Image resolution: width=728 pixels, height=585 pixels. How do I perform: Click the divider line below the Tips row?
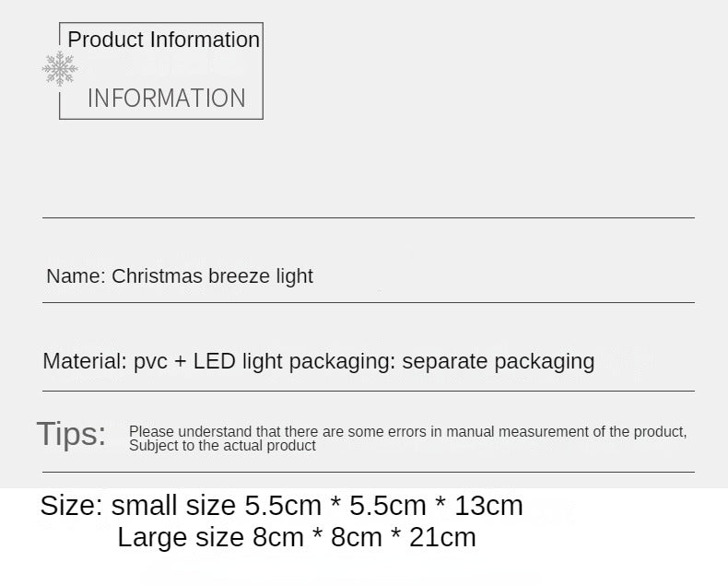[x=369, y=473]
